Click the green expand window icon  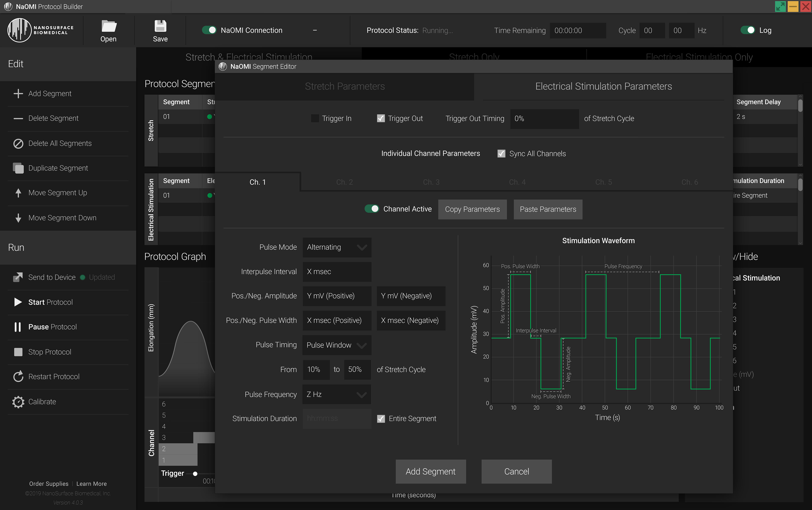click(x=780, y=6)
